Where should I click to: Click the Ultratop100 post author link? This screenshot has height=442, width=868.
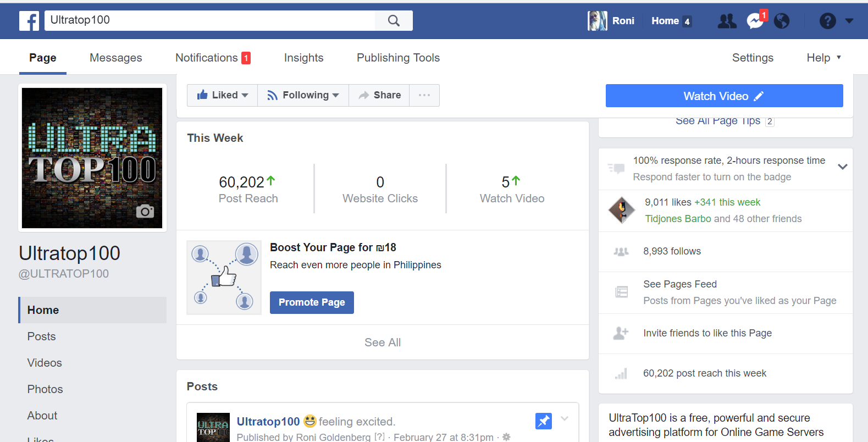point(268,422)
